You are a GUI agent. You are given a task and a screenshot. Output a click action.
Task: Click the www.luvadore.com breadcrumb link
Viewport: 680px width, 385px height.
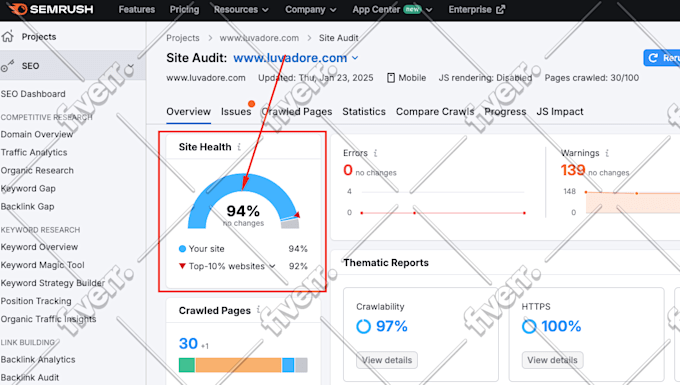259,38
